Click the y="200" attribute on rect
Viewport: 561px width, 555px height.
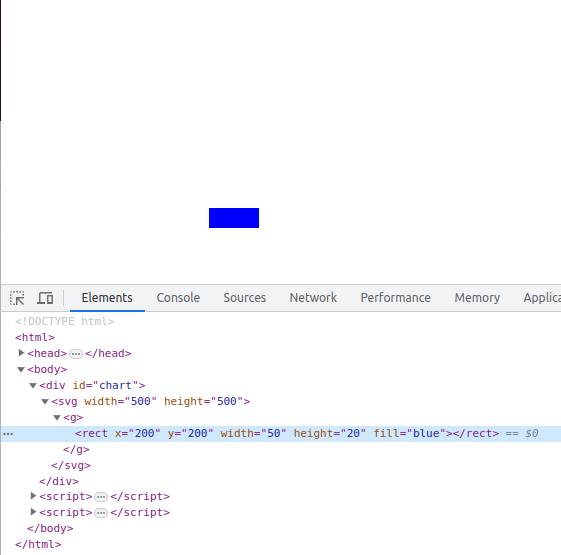tap(190, 434)
